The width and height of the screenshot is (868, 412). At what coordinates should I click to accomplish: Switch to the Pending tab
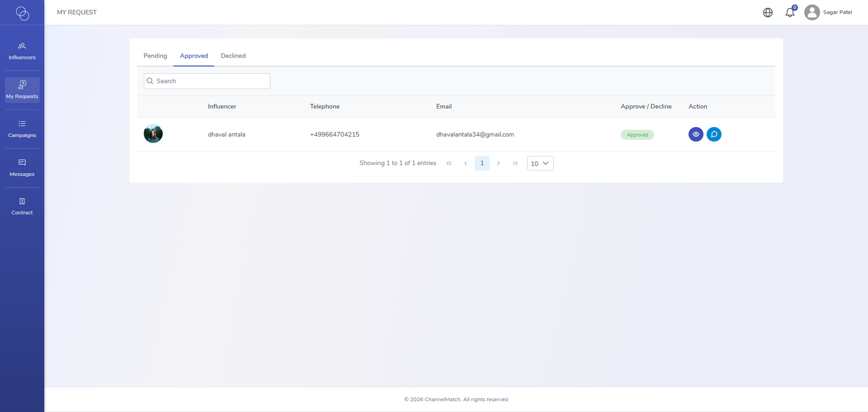pos(155,56)
